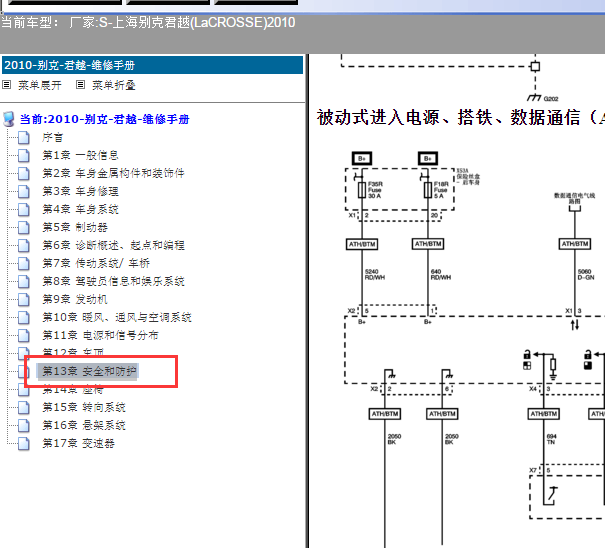
Task: Open 第8章 驾驶员信息和娱乐系统
Action: 113,281
